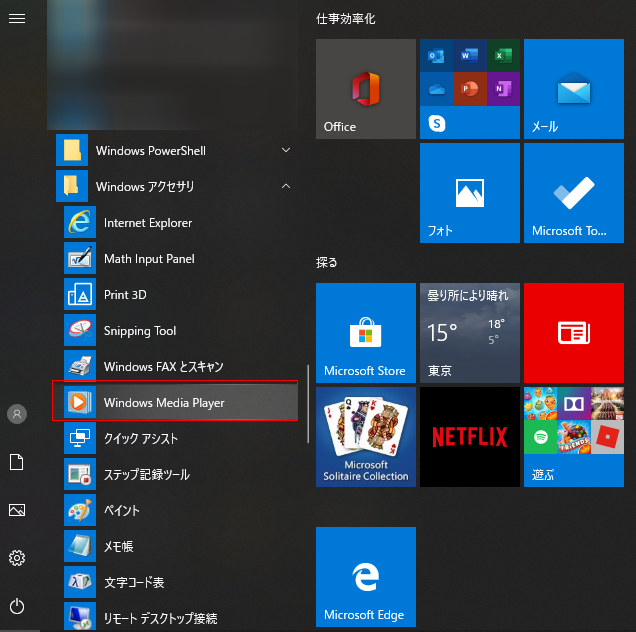Open メモ帳 icon
Screen dimensions: 636x632
(80, 546)
